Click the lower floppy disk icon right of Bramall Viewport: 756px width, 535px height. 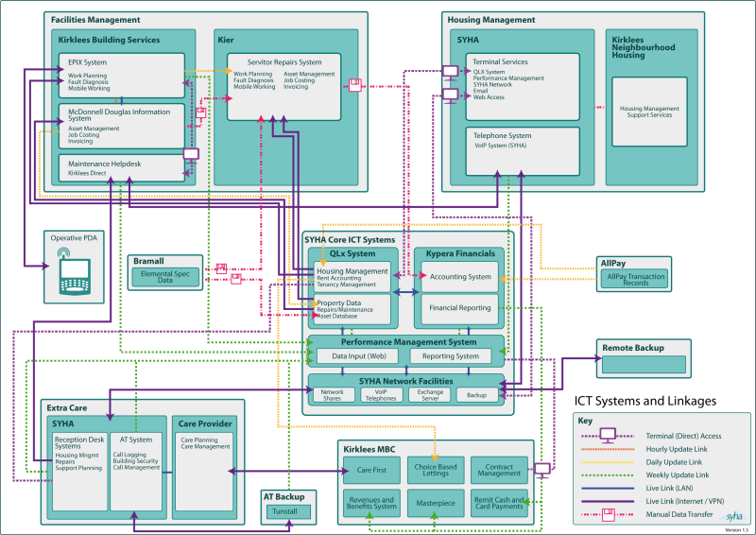[x=235, y=278]
